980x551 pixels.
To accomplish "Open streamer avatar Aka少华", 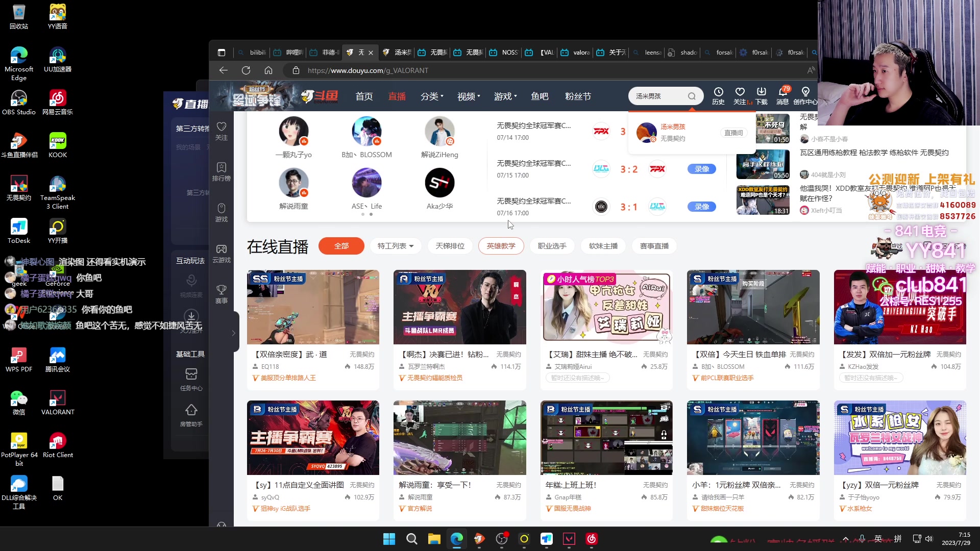I will click(x=439, y=183).
